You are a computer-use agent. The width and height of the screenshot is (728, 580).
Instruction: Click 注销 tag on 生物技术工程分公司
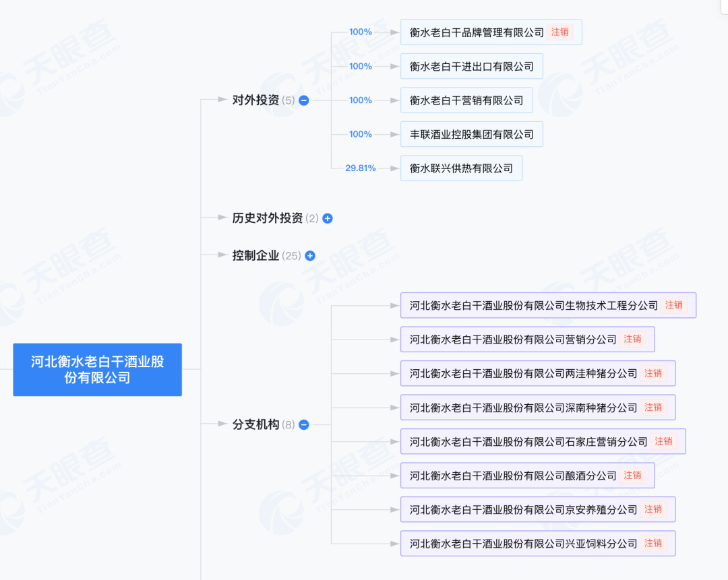pos(674,305)
